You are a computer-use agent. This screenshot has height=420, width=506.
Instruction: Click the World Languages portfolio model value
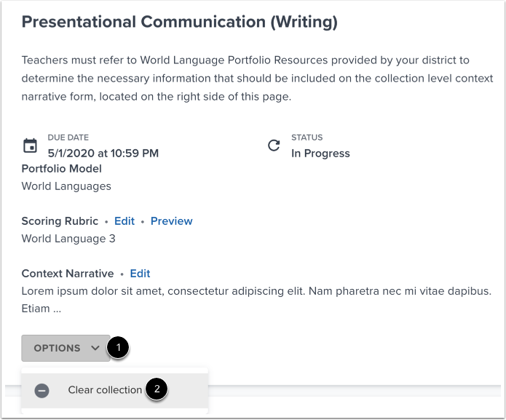[66, 186]
